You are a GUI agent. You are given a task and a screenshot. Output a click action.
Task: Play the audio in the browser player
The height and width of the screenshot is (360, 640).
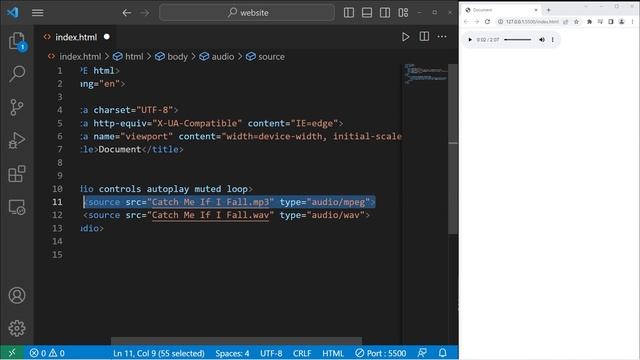coord(470,40)
